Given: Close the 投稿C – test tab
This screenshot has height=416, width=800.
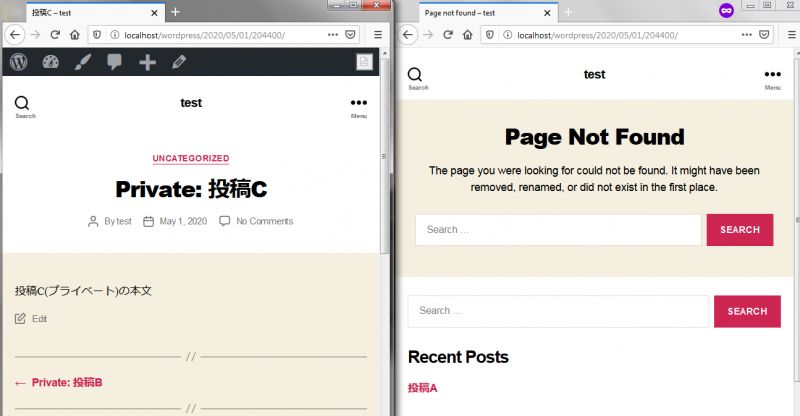Looking at the screenshot, I should coord(155,13).
